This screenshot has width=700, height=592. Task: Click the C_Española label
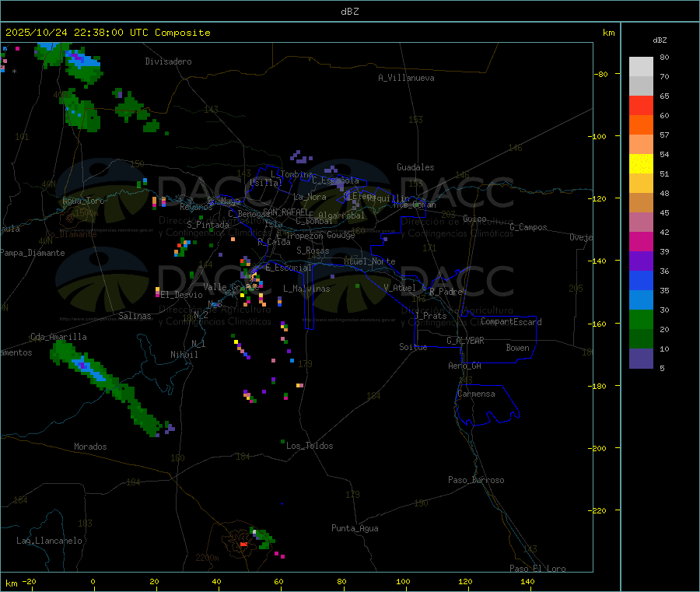click(x=335, y=180)
